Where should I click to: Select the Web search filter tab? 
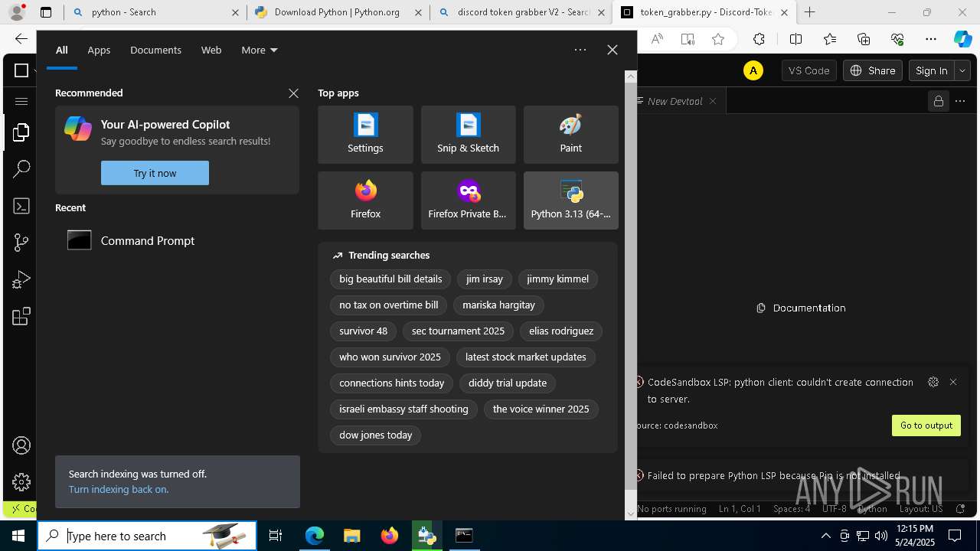[211, 50]
